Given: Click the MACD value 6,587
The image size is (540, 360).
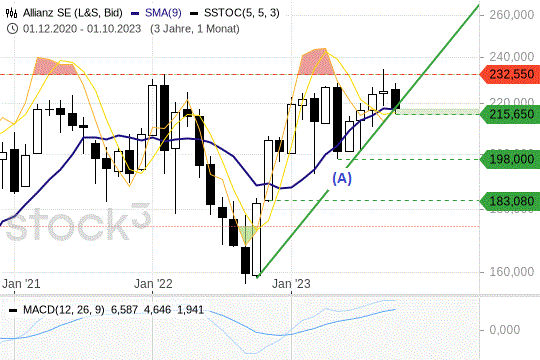Looking at the screenshot, I should click(124, 310).
